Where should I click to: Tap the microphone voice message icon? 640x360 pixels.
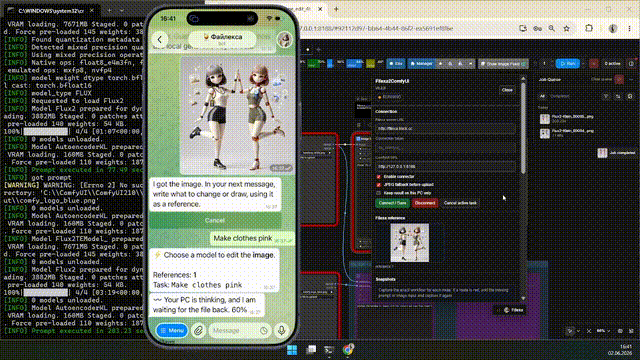click(281, 330)
